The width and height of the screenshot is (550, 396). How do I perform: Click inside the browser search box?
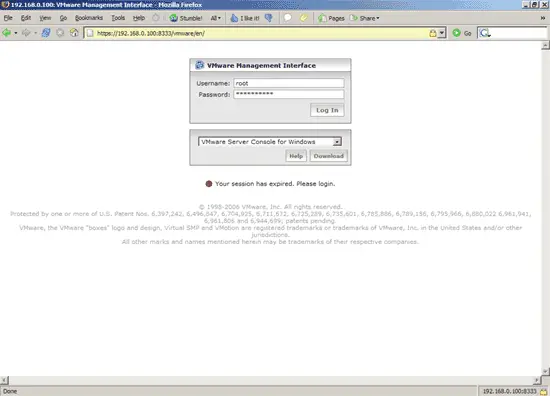(x=520, y=33)
